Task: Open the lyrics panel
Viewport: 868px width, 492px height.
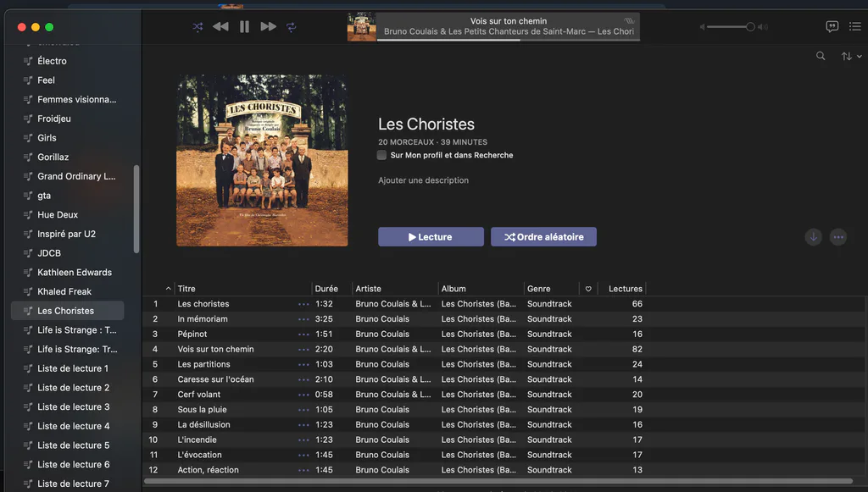Action: click(832, 26)
